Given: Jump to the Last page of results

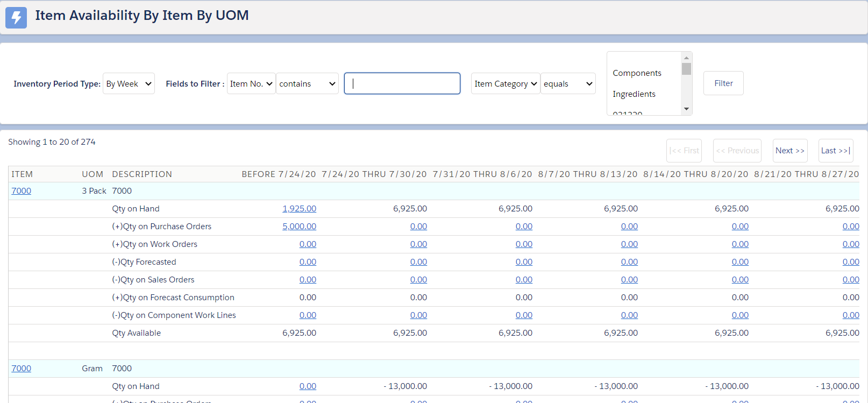Looking at the screenshot, I should click(x=836, y=151).
